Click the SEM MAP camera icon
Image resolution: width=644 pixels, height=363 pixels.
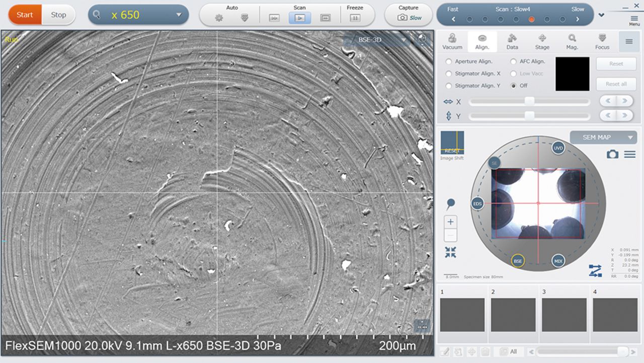pos(612,154)
